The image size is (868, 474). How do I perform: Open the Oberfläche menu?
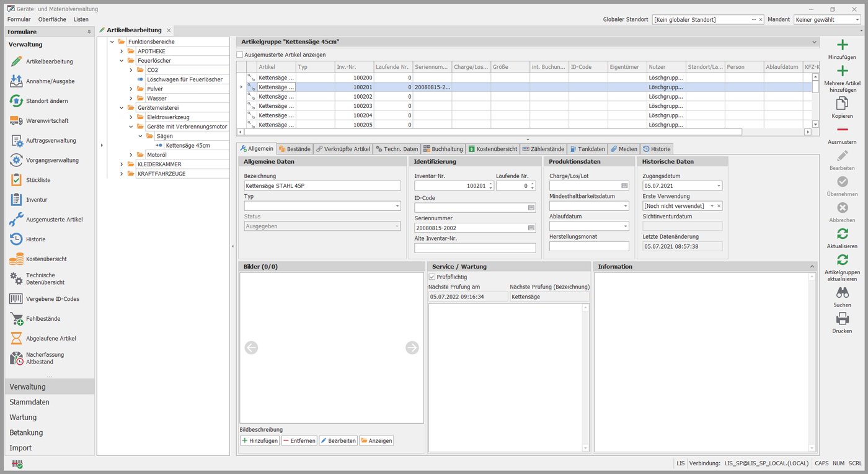pos(52,19)
